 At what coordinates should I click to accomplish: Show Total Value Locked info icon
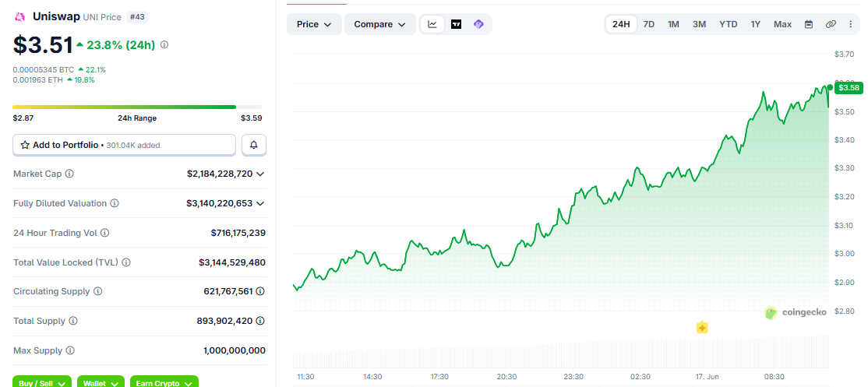pyautogui.click(x=125, y=262)
